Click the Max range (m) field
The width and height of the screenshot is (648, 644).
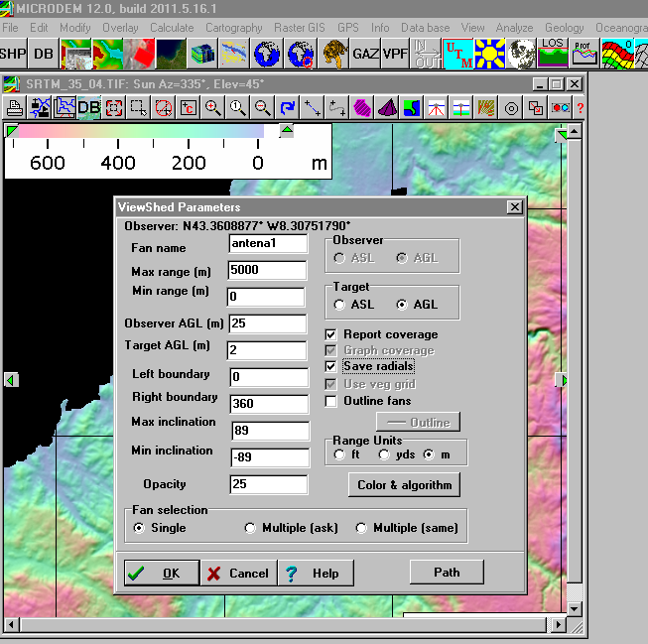click(267, 270)
